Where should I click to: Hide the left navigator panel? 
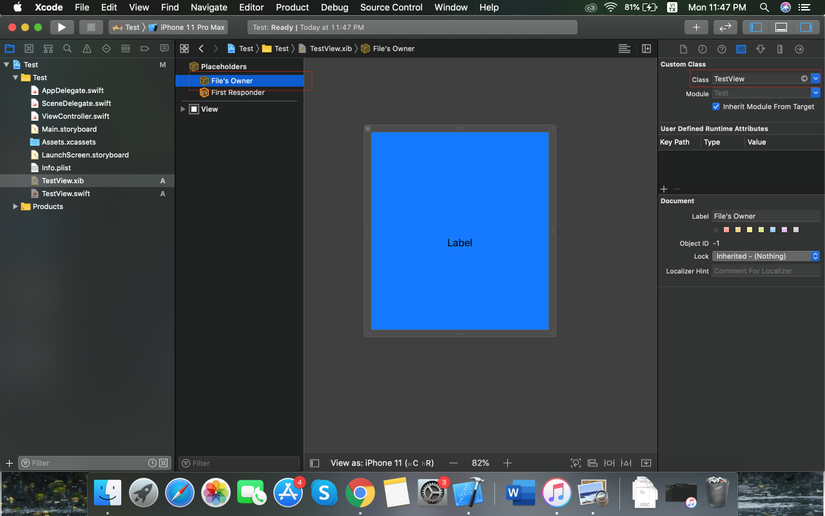tap(756, 27)
